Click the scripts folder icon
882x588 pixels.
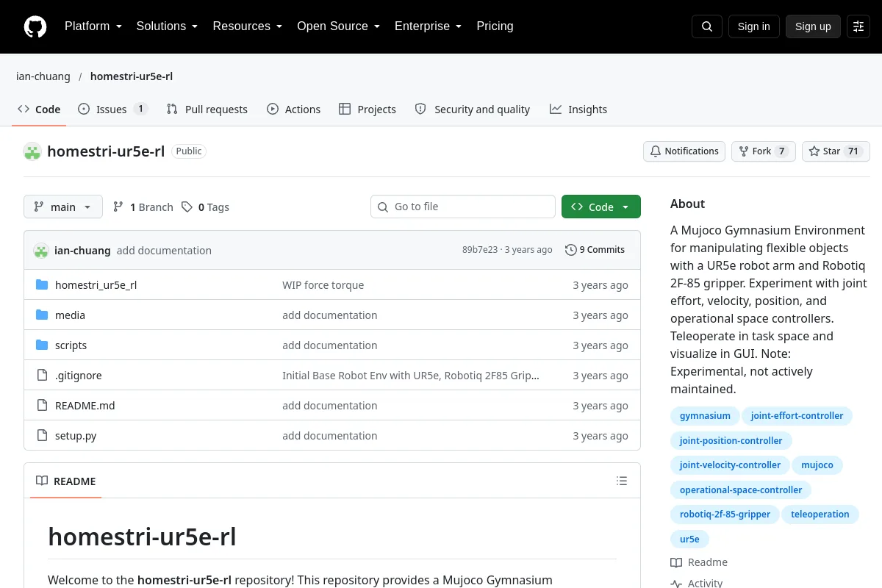[x=42, y=345]
